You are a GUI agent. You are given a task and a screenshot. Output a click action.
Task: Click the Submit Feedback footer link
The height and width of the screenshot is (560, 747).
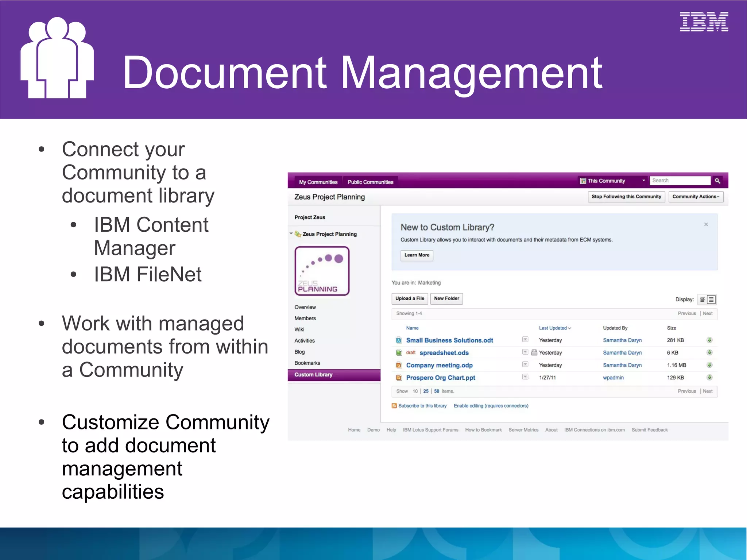(650, 430)
